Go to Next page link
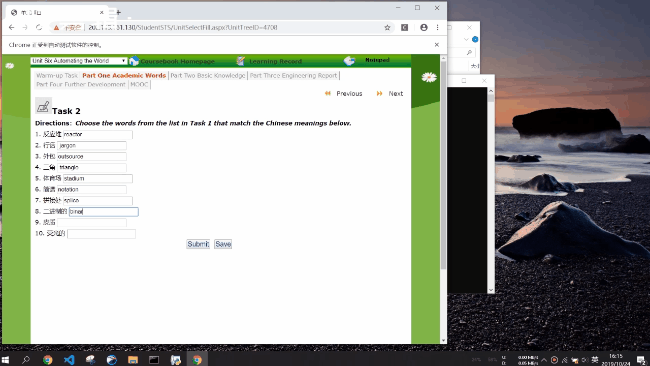The height and width of the screenshot is (366, 650). [x=395, y=94]
